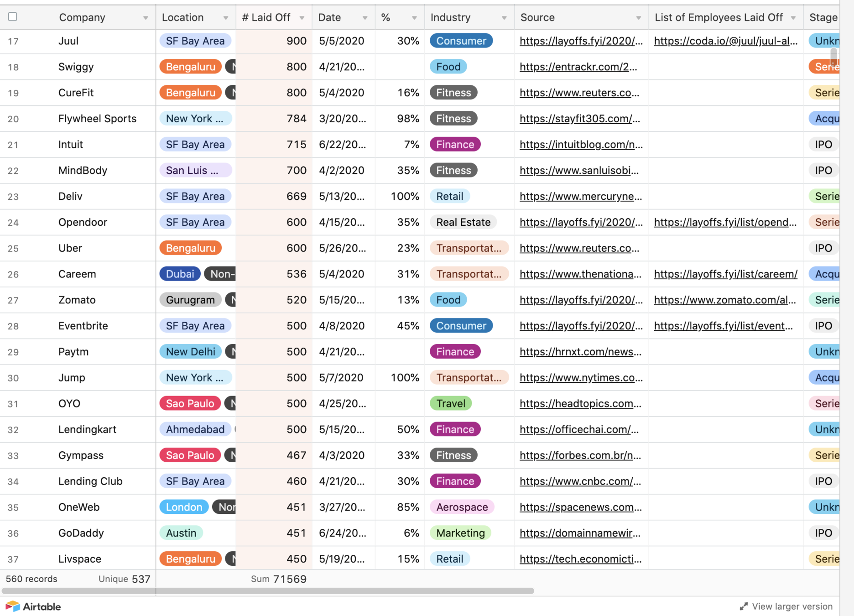Image resolution: width=854 pixels, height=616 pixels.
Task: Click the Fitness tag in Gympass row
Action: pyautogui.click(x=453, y=455)
